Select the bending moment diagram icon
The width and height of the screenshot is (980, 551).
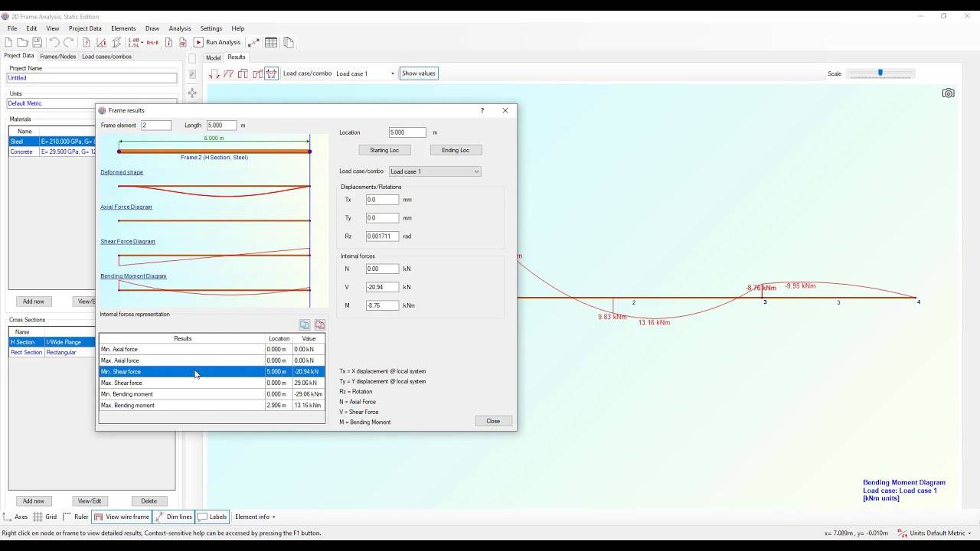pos(272,73)
